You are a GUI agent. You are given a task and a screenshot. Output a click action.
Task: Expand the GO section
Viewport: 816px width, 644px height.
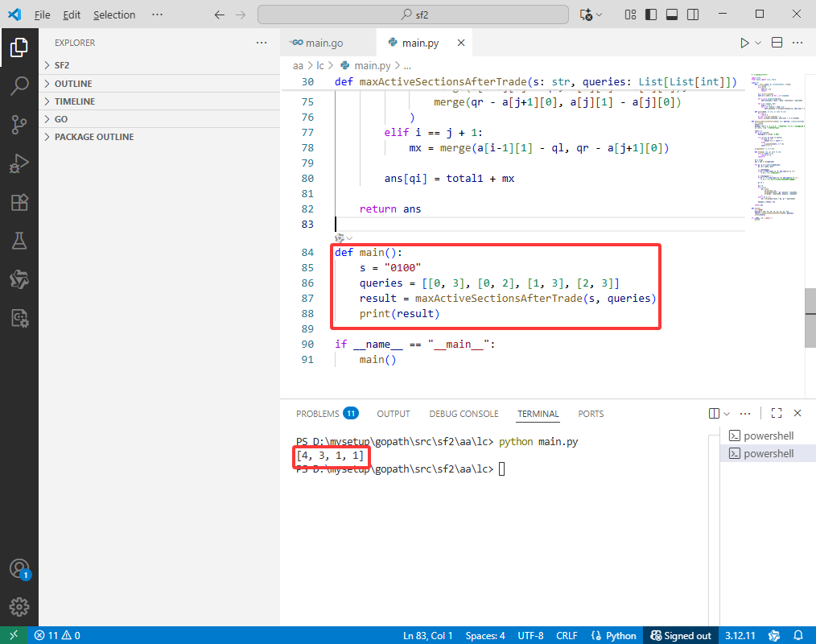[x=159, y=119]
